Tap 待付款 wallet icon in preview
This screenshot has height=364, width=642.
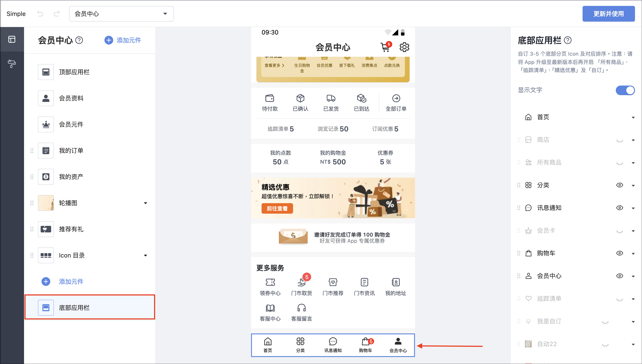pyautogui.click(x=270, y=98)
